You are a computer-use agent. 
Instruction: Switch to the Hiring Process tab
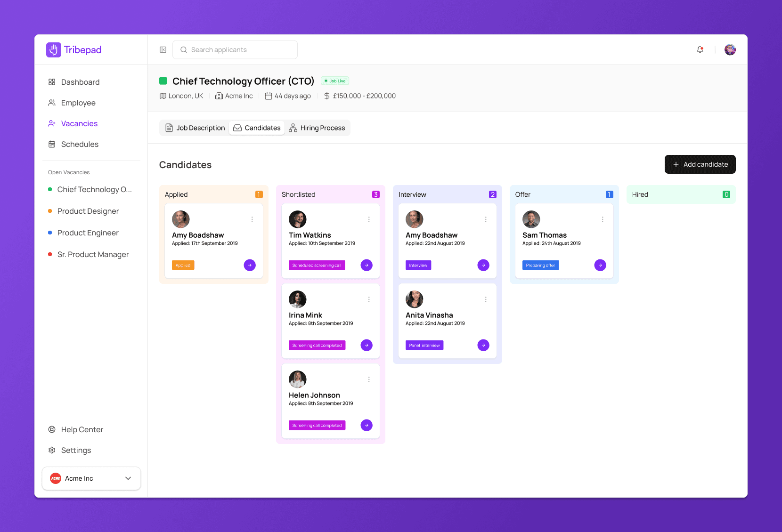coord(318,128)
